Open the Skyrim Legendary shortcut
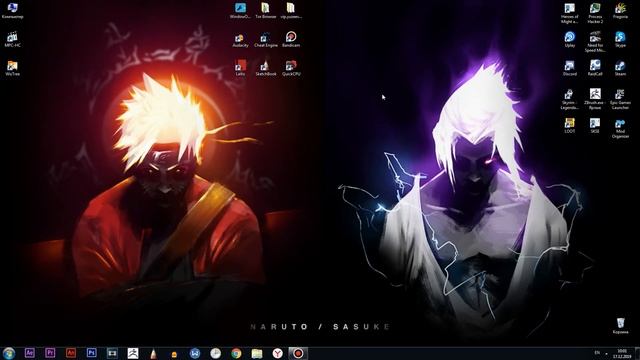 tap(569, 99)
